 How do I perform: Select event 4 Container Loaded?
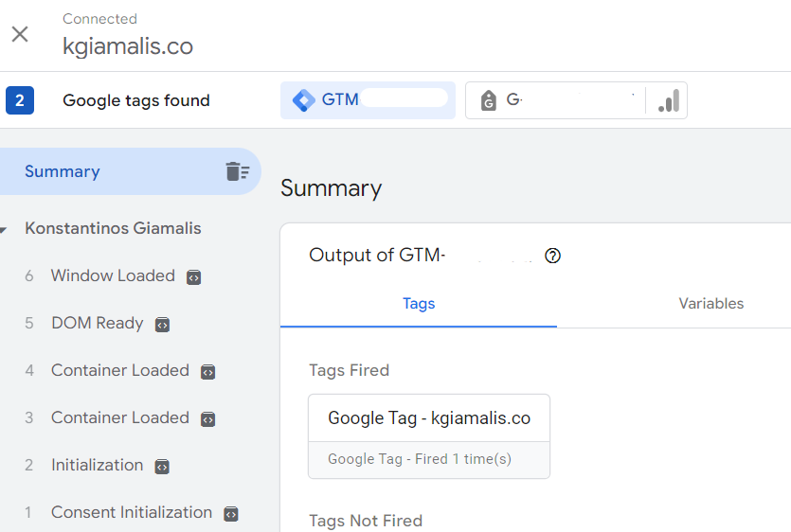120,371
